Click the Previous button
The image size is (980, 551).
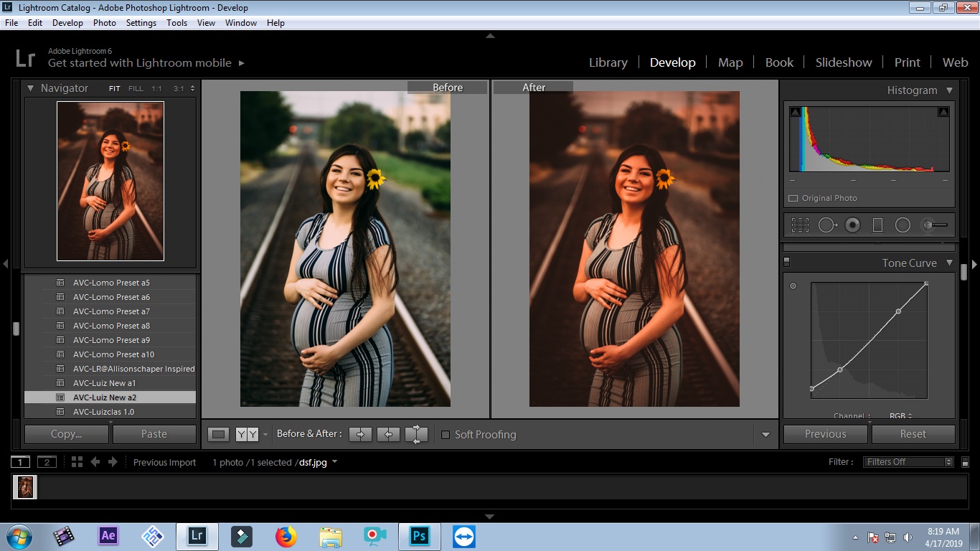(826, 434)
